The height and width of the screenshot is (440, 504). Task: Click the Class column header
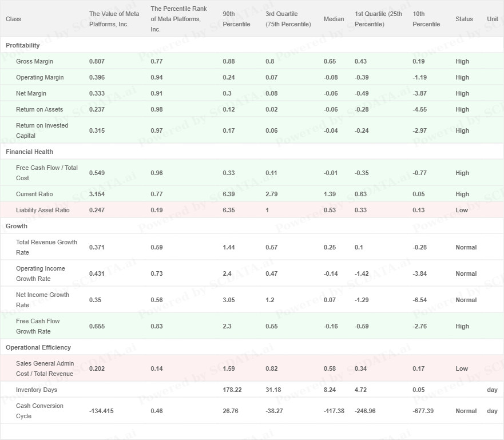tap(13, 19)
